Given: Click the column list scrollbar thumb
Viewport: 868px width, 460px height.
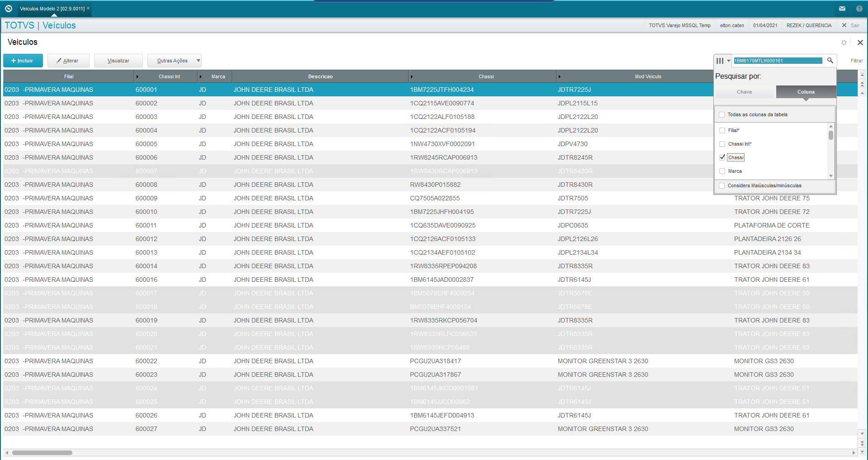Looking at the screenshot, I should click(x=831, y=135).
